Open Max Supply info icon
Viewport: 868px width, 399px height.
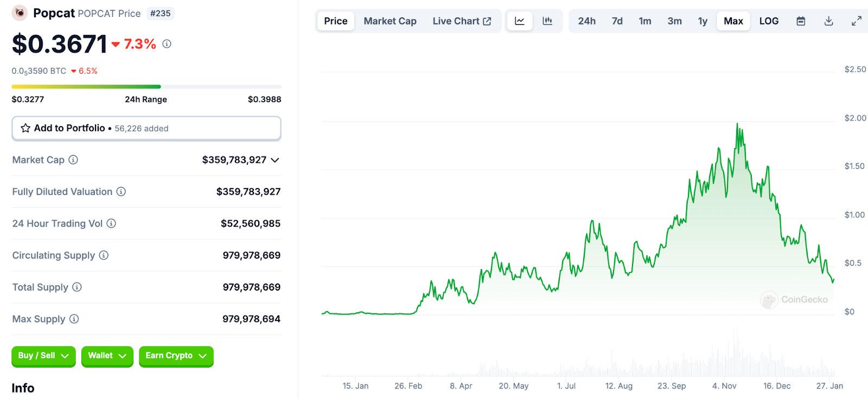(74, 319)
